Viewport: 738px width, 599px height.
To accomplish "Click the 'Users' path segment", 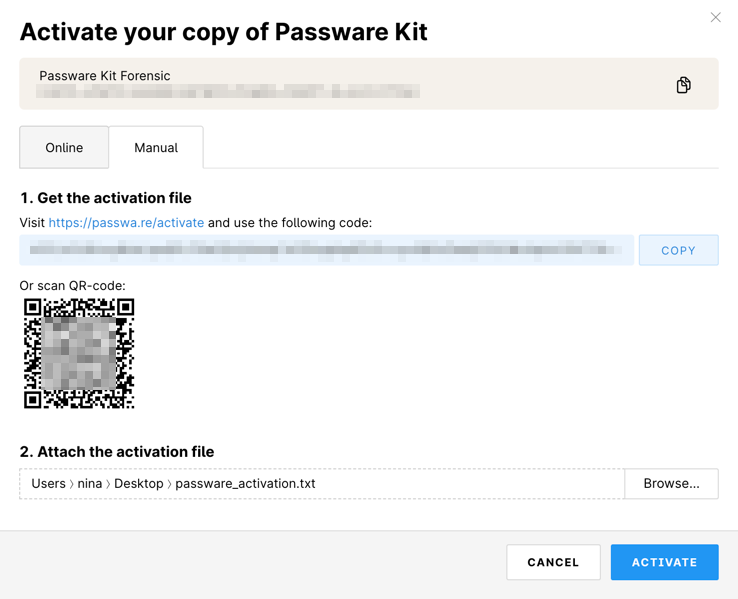I will coord(48,484).
